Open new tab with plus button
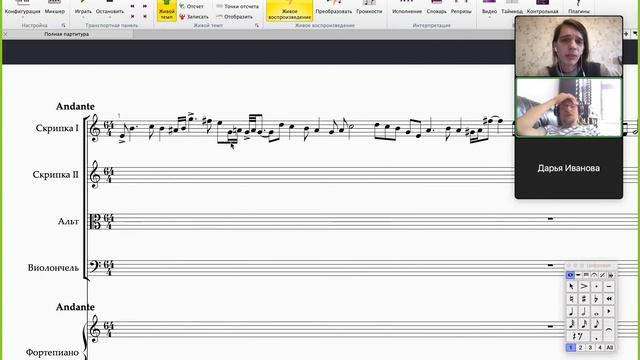 pos(626,34)
